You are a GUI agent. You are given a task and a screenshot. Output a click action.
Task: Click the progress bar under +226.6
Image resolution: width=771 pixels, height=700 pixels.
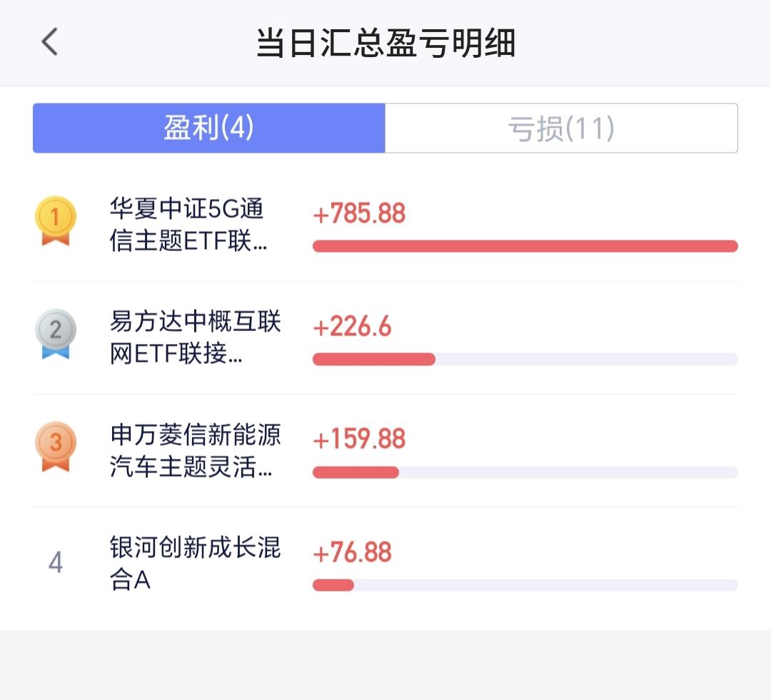pos(525,359)
